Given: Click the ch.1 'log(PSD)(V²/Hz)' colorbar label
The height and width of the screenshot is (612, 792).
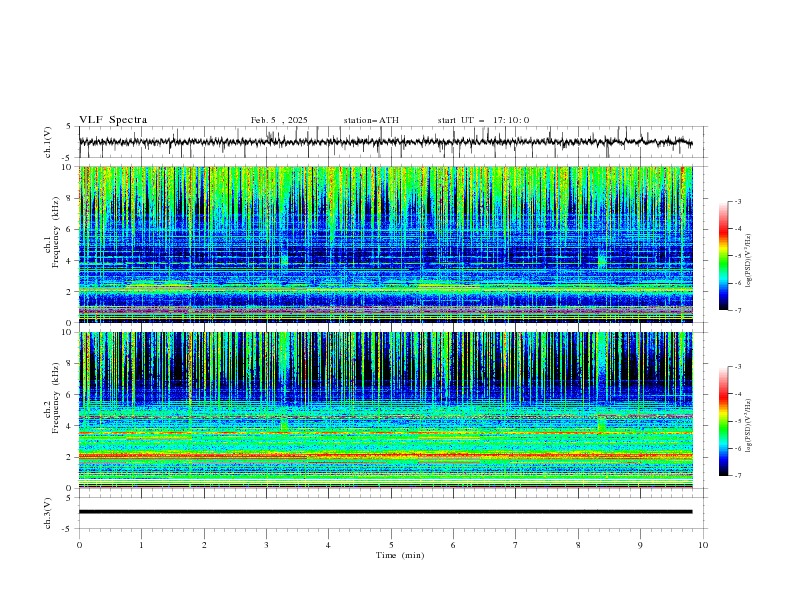Looking at the screenshot, I should [749, 261].
